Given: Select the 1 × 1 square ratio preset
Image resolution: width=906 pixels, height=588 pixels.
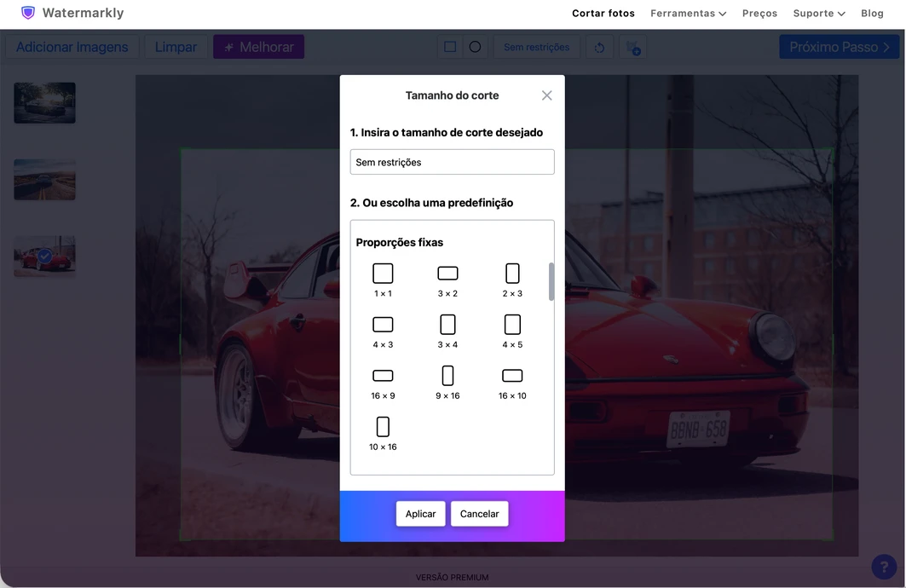Looking at the screenshot, I should (x=383, y=280).
